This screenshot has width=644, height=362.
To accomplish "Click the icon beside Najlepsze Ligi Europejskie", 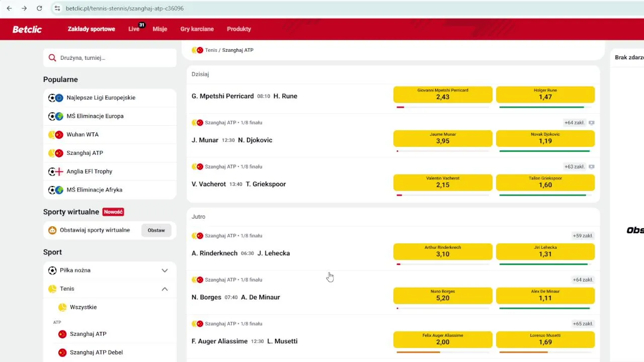I will click(55, 98).
